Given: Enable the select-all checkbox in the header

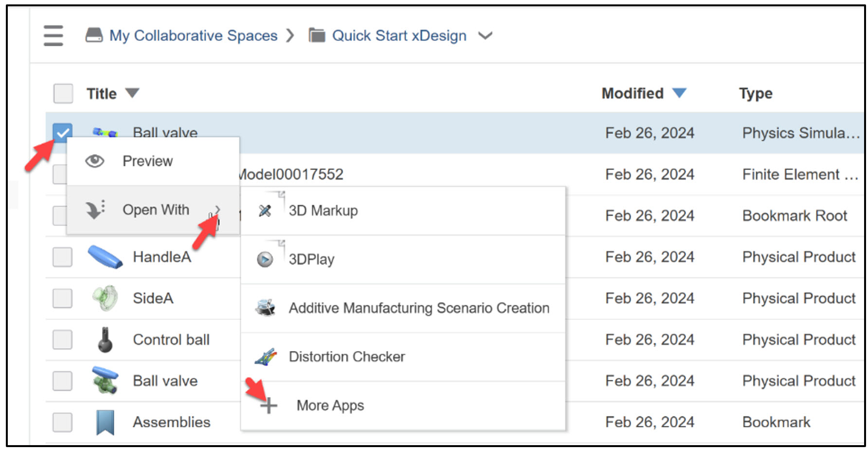Looking at the screenshot, I should tap(62, 93).
